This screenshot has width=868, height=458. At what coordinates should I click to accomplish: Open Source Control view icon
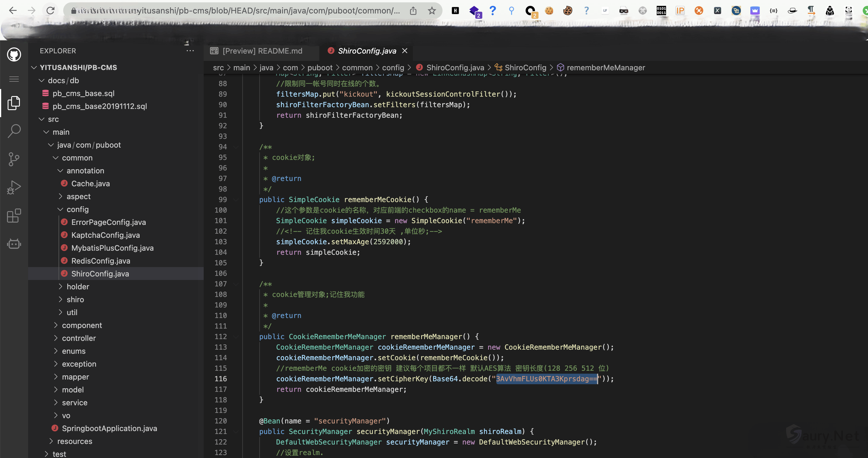point(14,159)
